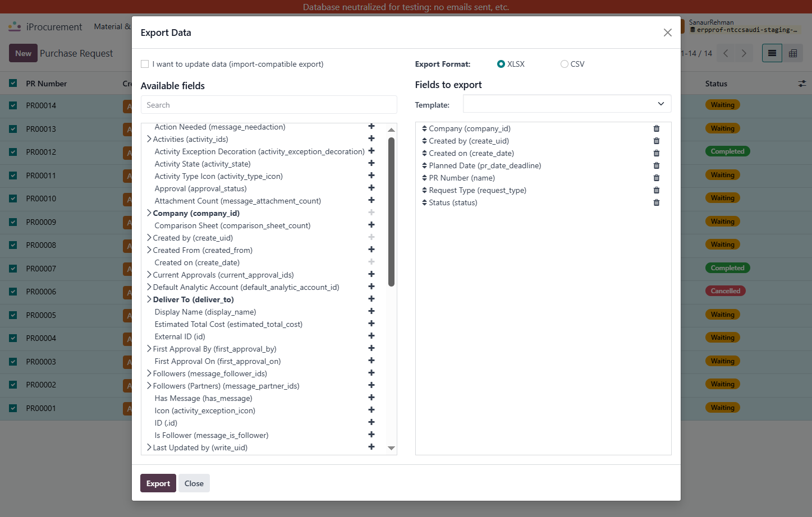Image resolution: width=812 pixels, height=517 pixels.
Task: Expand Company (company_id) tree node
Action: click(149, 213)
